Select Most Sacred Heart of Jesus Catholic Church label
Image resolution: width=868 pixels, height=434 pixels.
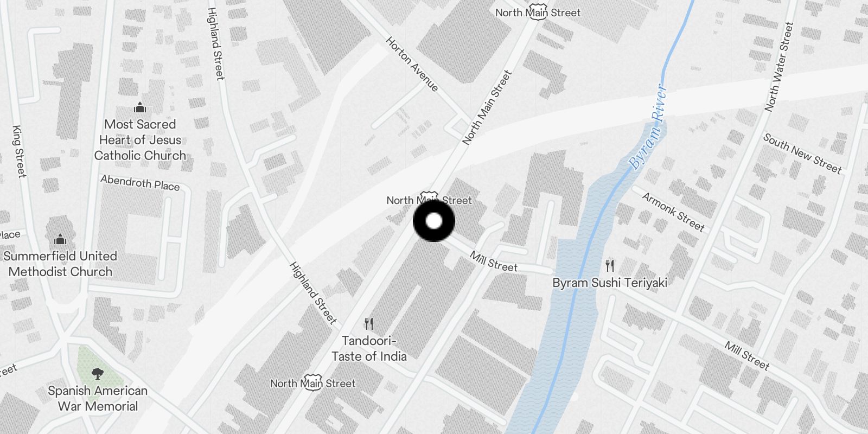(x=140, y=140)
